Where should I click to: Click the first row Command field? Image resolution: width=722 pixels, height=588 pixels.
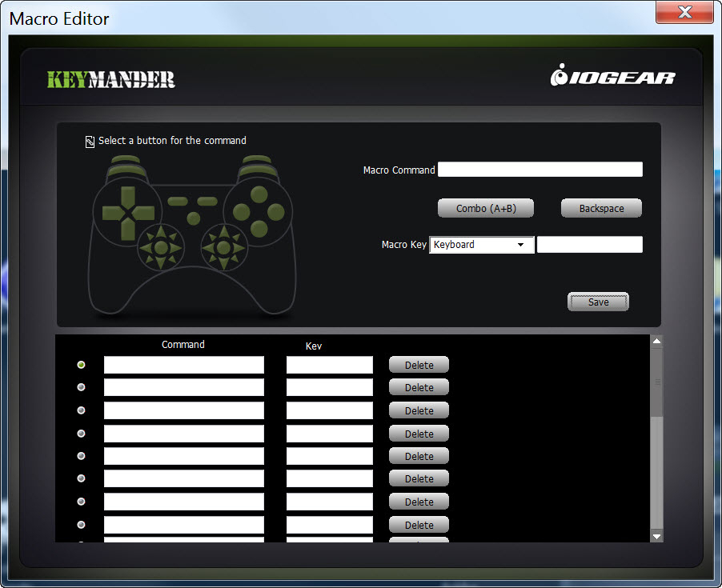coord(184,365)
